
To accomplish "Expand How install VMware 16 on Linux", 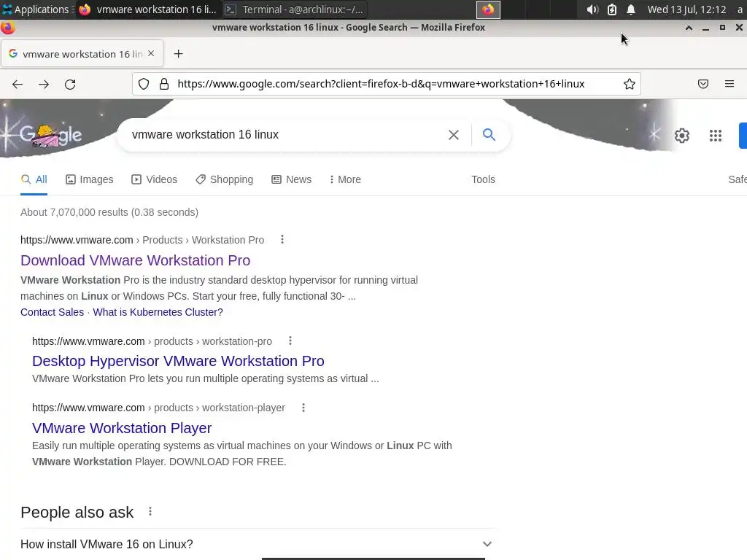I will [258, 544].
